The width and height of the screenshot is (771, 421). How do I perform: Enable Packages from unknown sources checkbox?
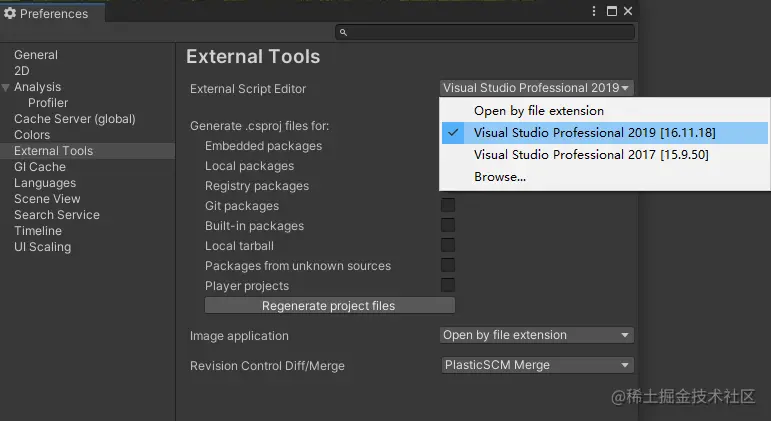pos(448,265)
